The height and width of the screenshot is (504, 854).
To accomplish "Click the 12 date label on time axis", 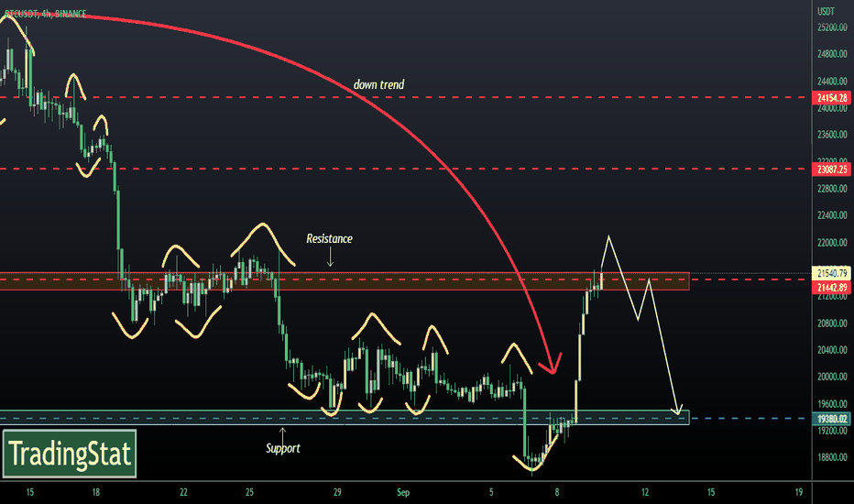I will pos(645,492).
